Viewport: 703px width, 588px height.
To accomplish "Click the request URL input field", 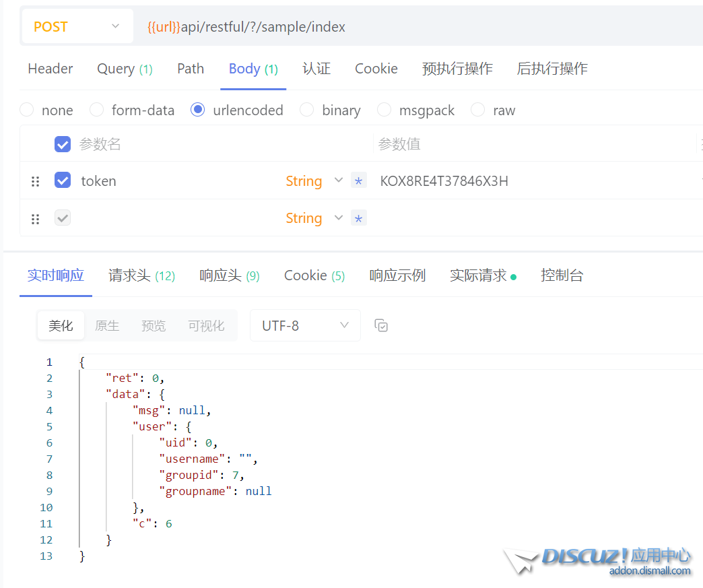I will (x=417, y=27).
